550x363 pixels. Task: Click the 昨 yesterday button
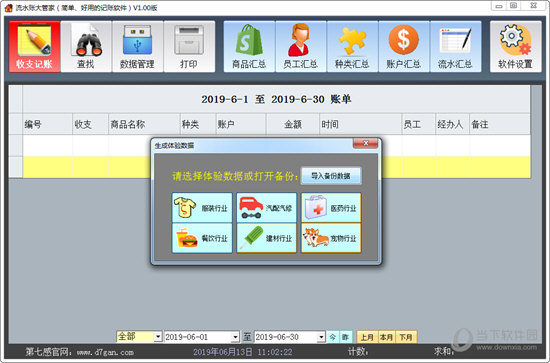[346, 337]
